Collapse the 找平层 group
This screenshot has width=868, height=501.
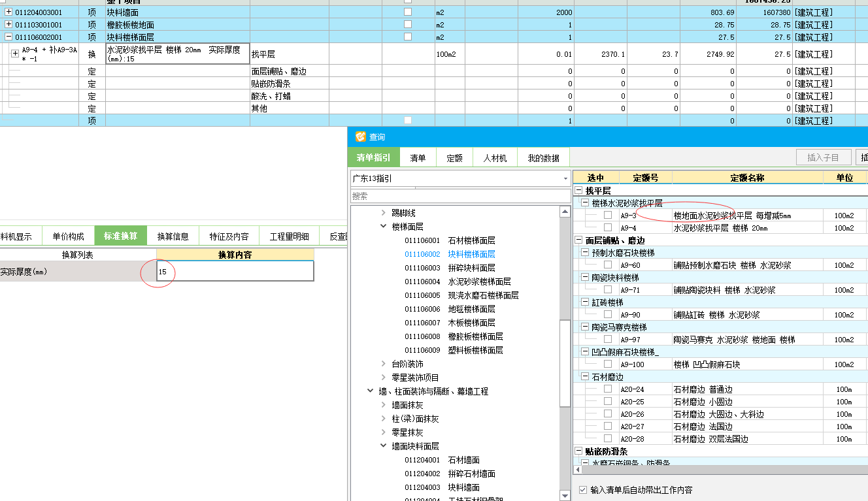(x=578, y=191)
